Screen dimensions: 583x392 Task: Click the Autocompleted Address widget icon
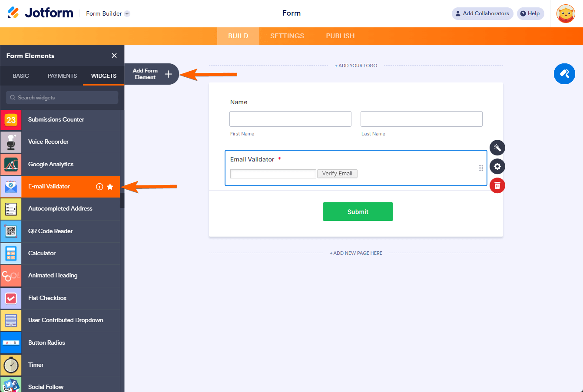11,209
